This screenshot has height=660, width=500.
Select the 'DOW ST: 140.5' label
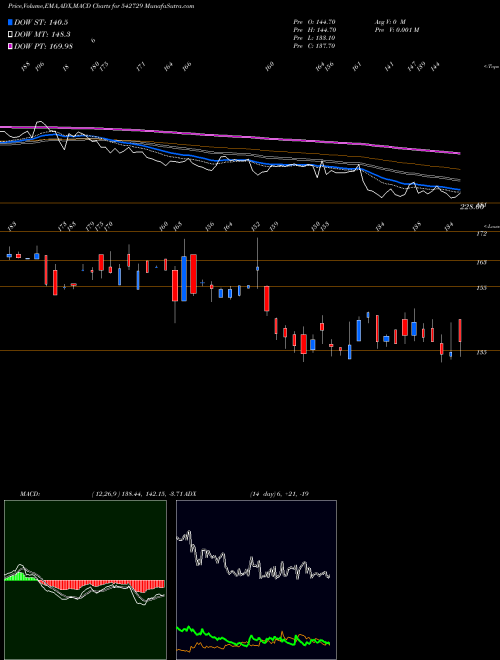click(41, 22)
